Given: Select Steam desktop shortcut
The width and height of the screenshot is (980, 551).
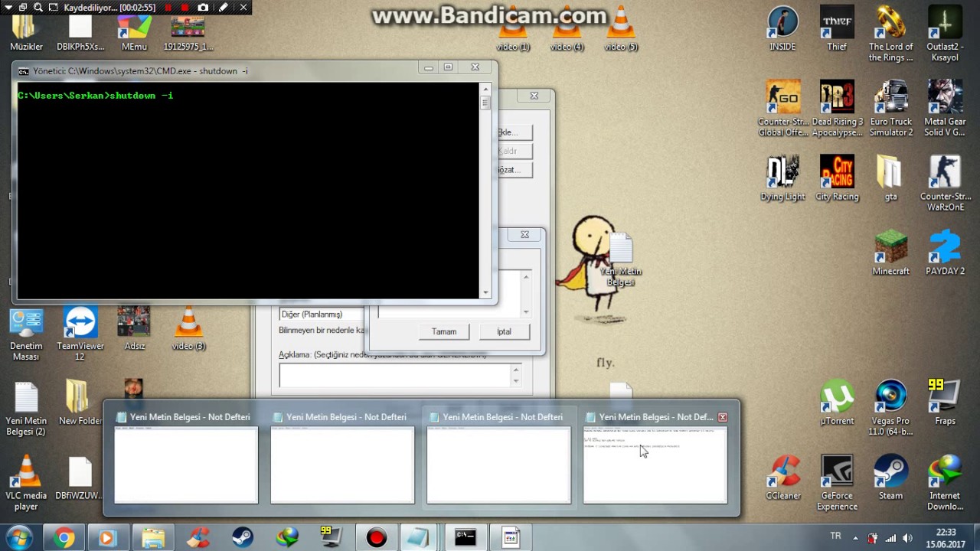Looking at the screenshot, I should pos(890,478).
